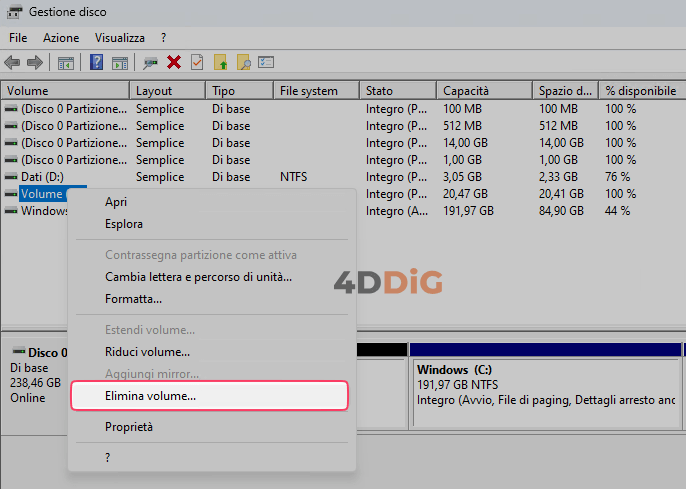686x489 pixels.
Task: Click the Back arrow in the toolbar
Action: click(x=12, y=63)
